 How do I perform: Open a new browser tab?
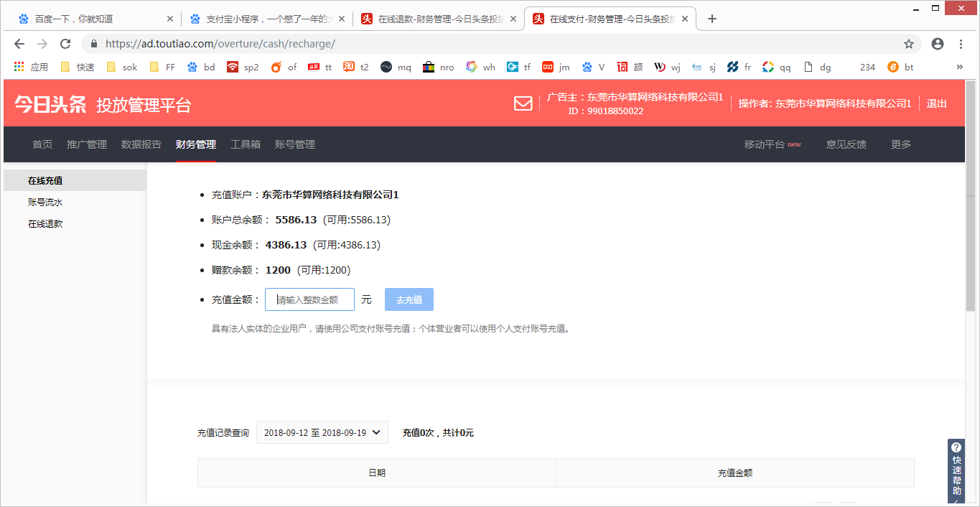point(712,19)
